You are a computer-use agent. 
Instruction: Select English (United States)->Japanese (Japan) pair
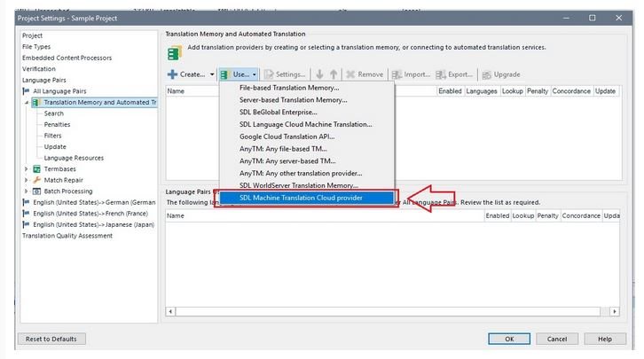pos(94,224)
